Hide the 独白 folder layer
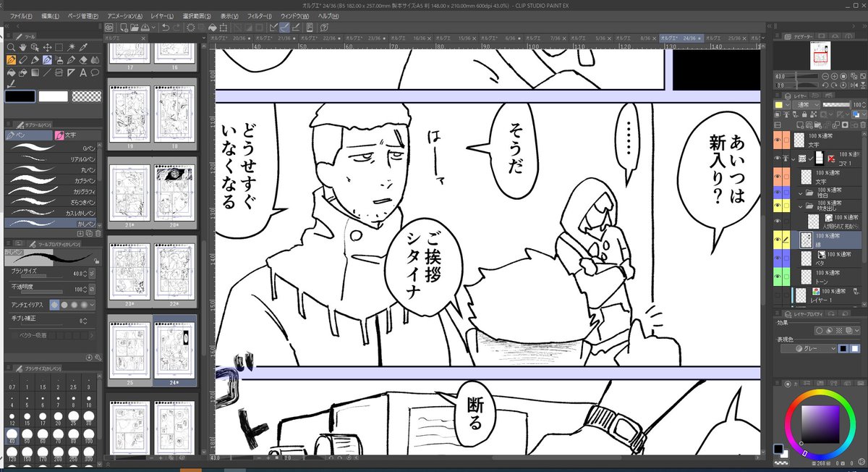The image size is (868, 472). click(778, 193)
